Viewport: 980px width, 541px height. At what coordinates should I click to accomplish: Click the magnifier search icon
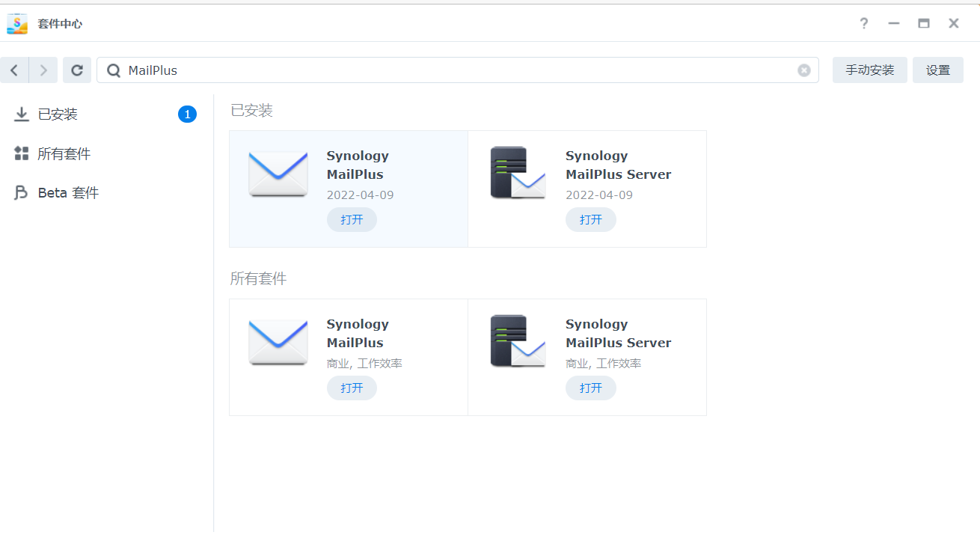click(x=114, y=70)
